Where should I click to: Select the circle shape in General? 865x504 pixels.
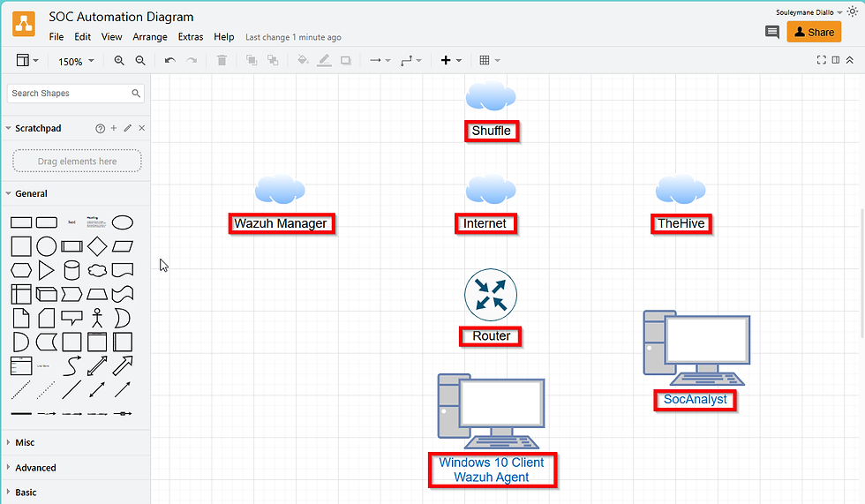coord(46,246)
